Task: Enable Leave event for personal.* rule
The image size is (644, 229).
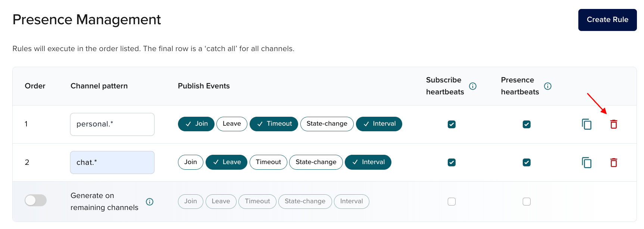Action: [232, 124]
